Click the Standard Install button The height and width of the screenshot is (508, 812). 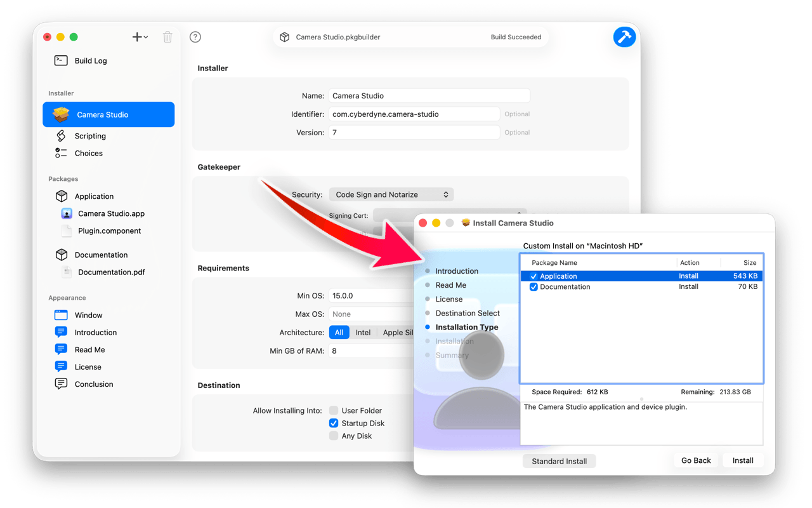coord(559,460)
